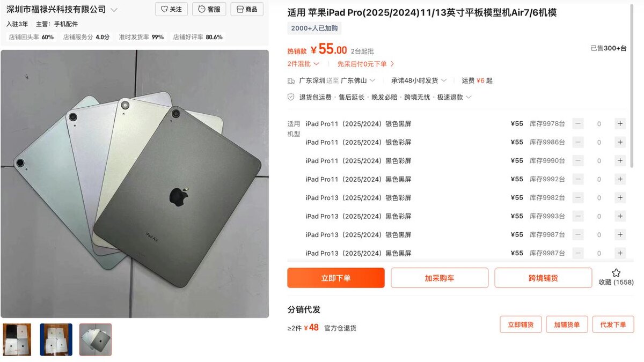Image resolution: width=644 pixels, height=362 pixels.
Task: Open the 商品 shop products button
Action: click(x=247, y=9)
